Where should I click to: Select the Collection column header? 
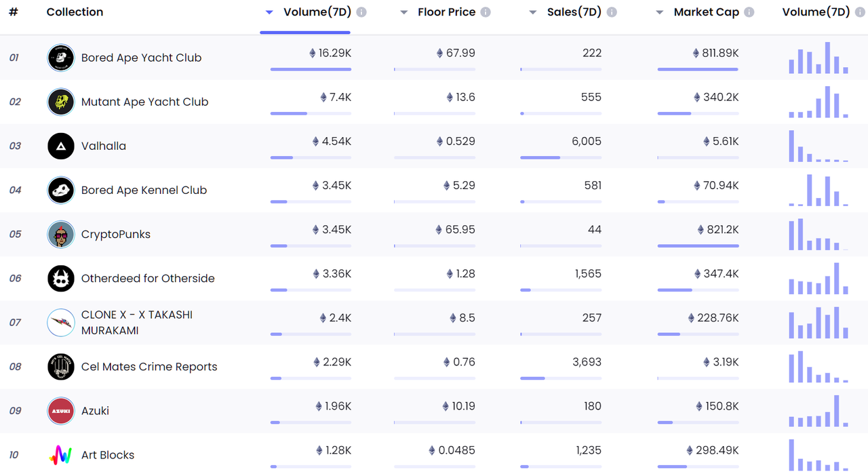[75, 12]
